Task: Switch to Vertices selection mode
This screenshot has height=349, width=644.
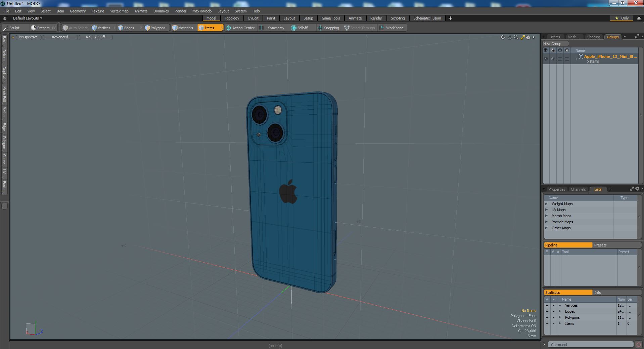Action: tap(103, 28)
